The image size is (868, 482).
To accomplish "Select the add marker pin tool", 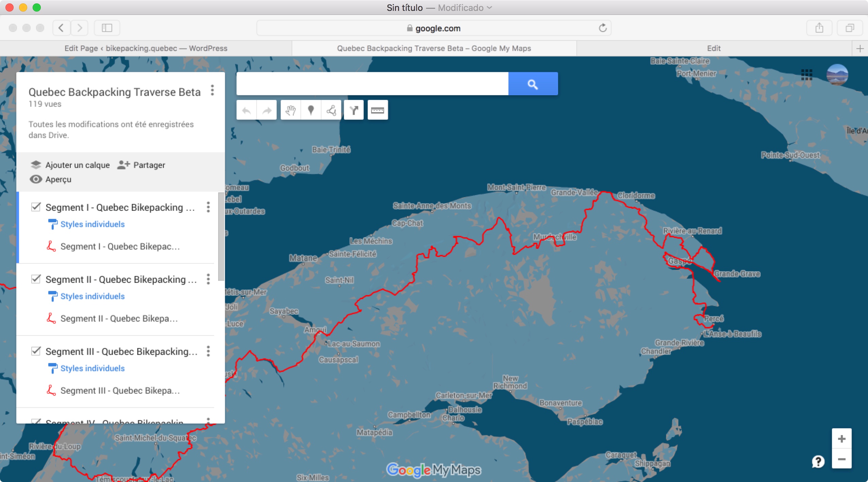I will pos(311,110).
